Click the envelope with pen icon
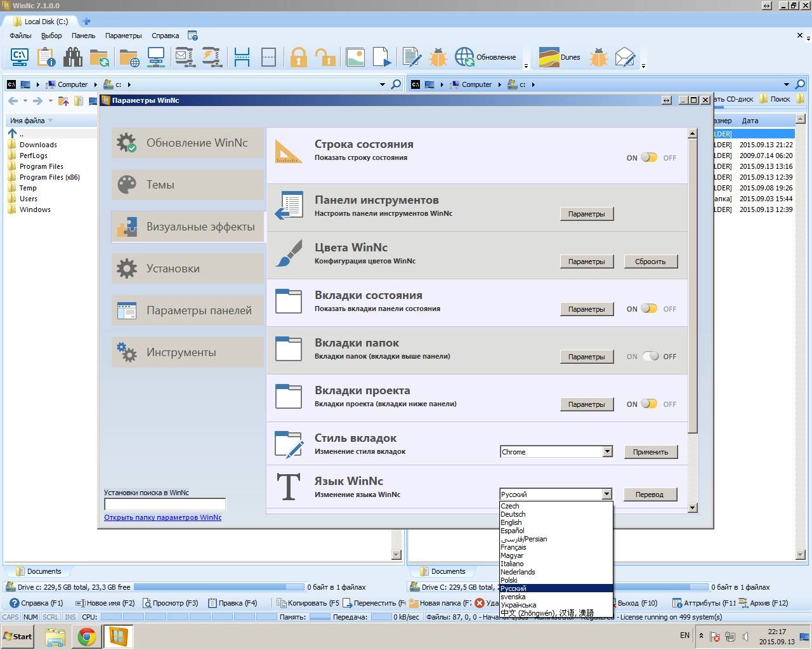812x650 pixels. (x=625, y=57)
